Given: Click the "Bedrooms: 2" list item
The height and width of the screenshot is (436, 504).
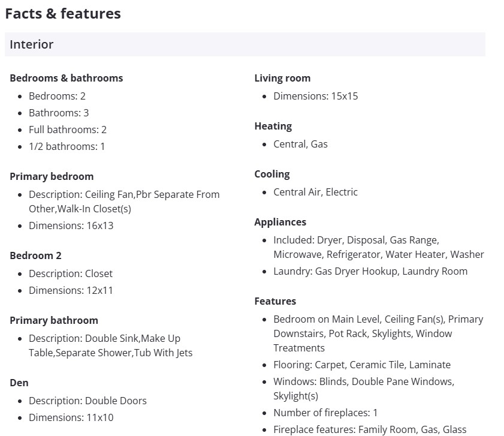Looking at the screenshot, I should [57, 96].
